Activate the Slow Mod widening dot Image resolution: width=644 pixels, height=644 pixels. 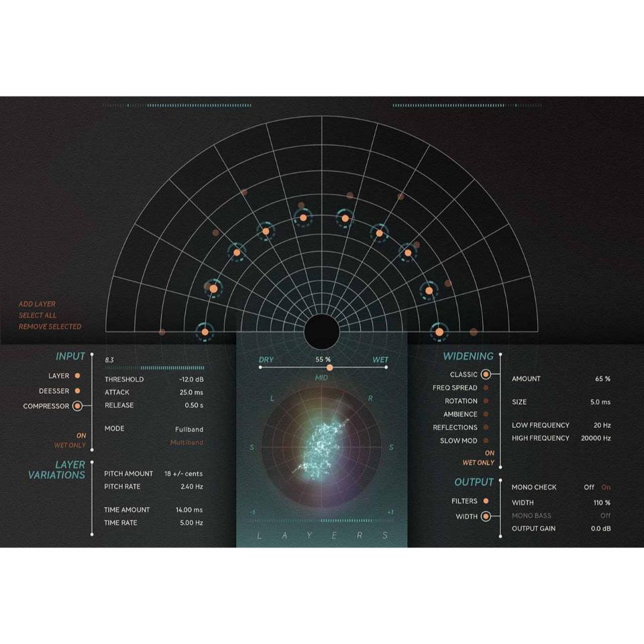point(486,441)
